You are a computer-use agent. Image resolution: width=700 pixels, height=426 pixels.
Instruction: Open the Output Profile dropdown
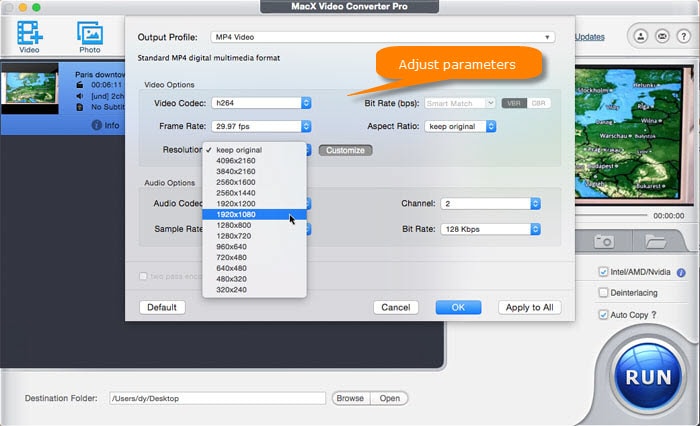tap(383, 37)
